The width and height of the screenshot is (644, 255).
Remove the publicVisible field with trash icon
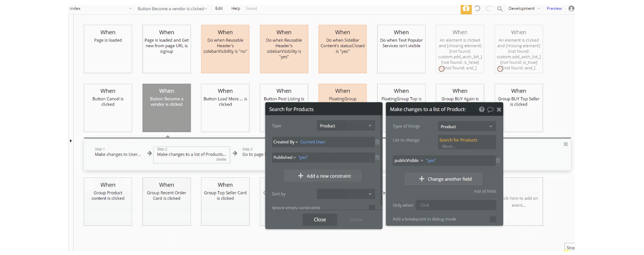(498, 161)
